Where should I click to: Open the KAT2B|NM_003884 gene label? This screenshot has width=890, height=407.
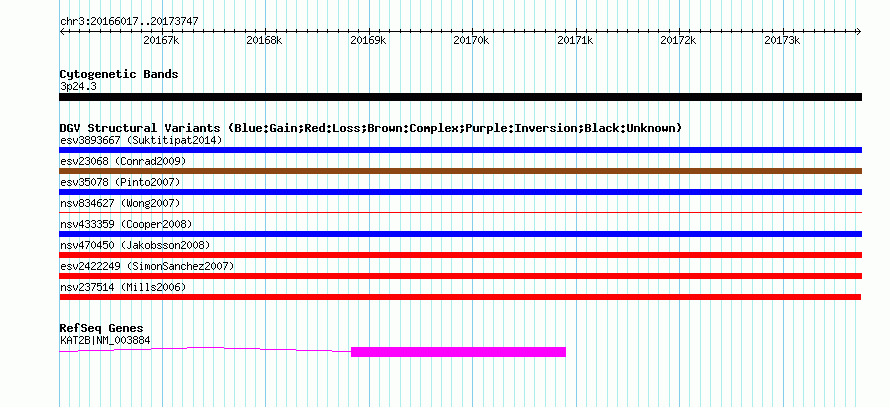(105, 341)
